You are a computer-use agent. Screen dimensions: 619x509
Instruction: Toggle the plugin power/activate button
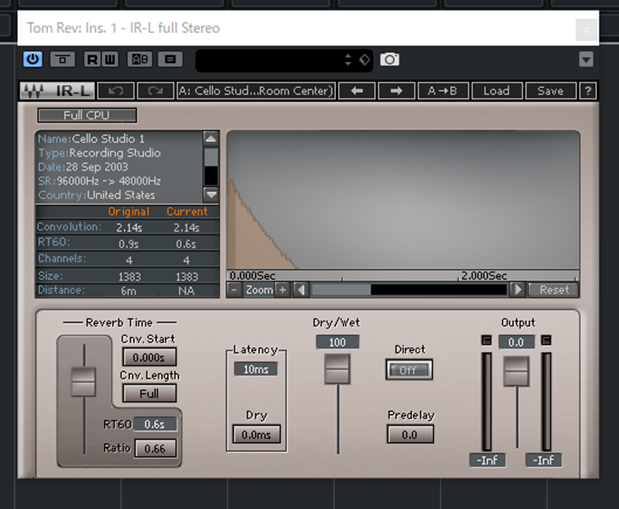33,60
